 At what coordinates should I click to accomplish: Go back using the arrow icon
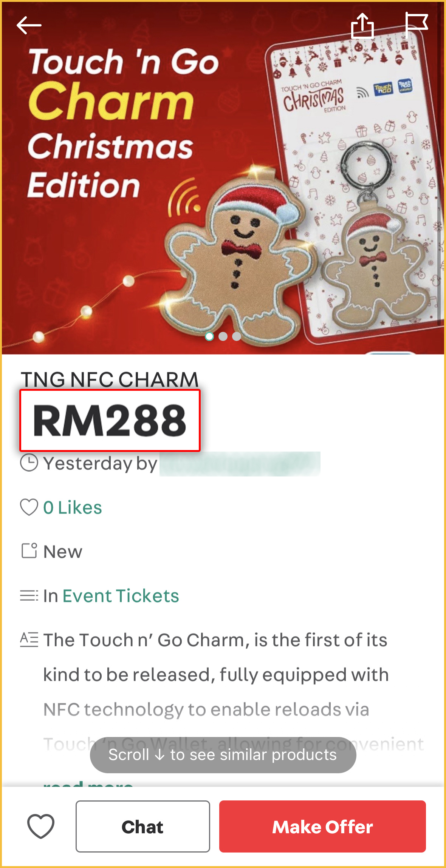pyautogui.click(x=29, y=25)
